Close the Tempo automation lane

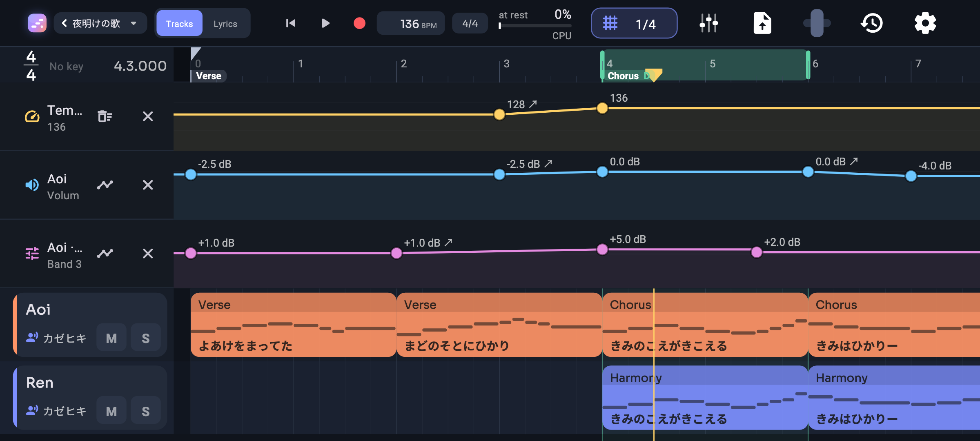tap(148, 116)
